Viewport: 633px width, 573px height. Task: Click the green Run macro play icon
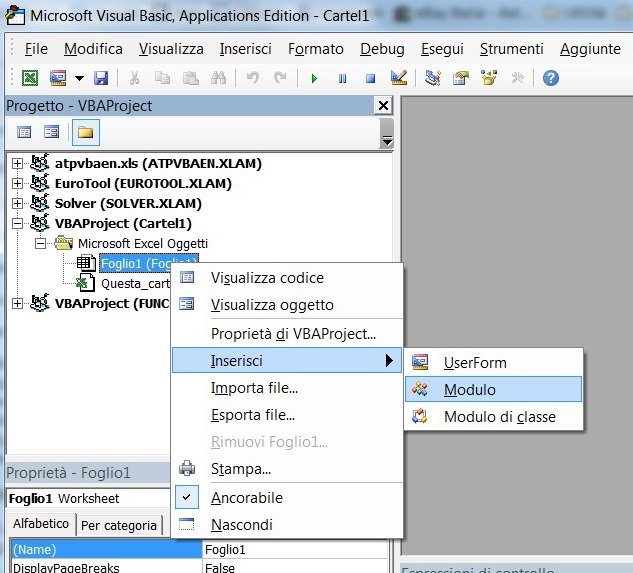[x=314, y=78]
